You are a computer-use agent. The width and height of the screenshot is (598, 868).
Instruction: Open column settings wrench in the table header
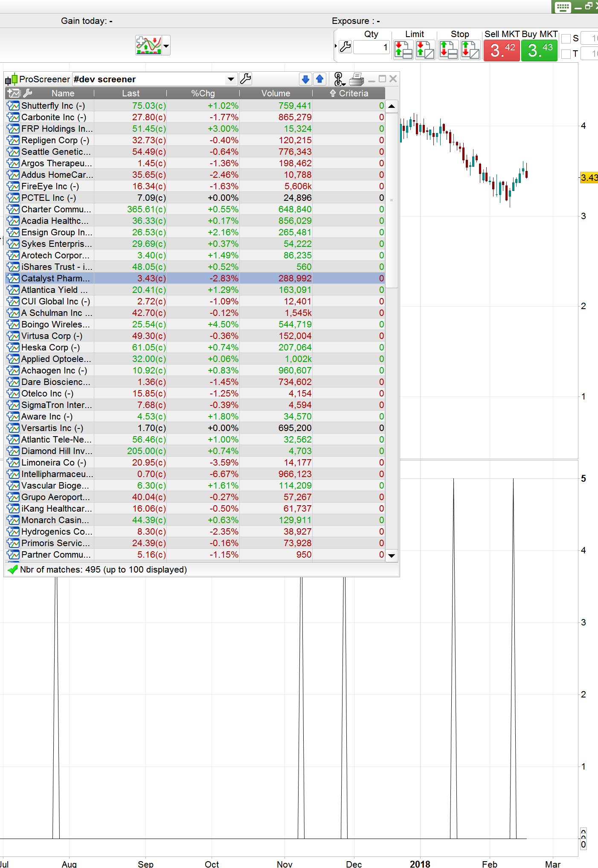click(27, 93)
